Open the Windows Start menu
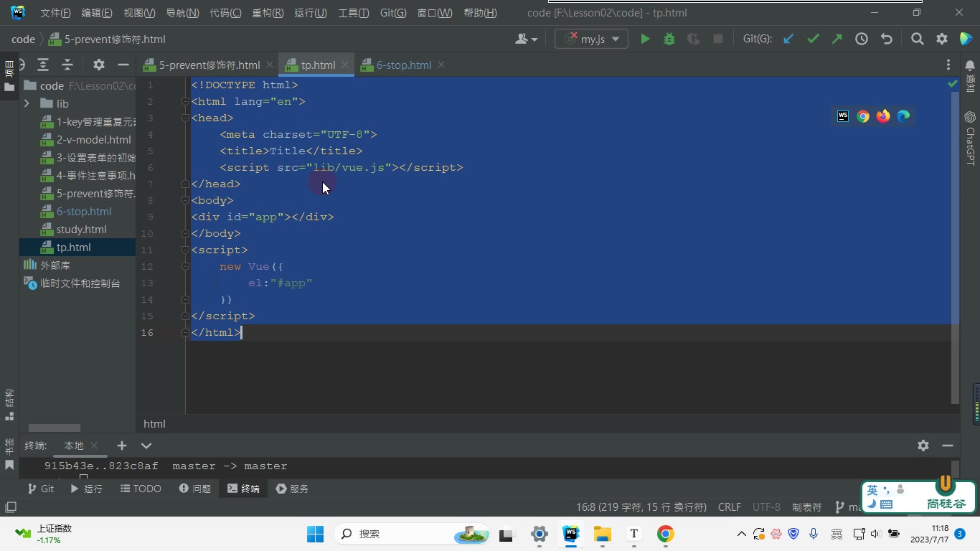The width and height of the screenshot is (980, 551). pyautogui.click(x=315, y=534)
